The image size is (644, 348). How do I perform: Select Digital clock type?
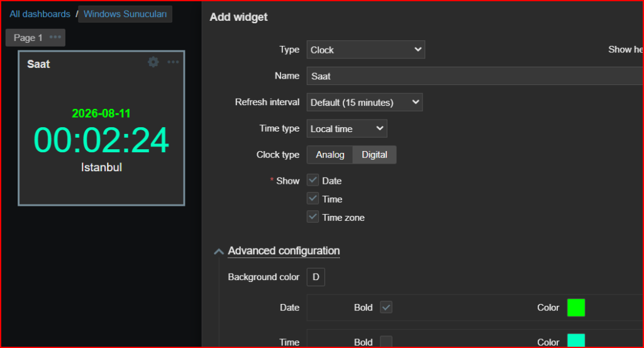point(374,155)
